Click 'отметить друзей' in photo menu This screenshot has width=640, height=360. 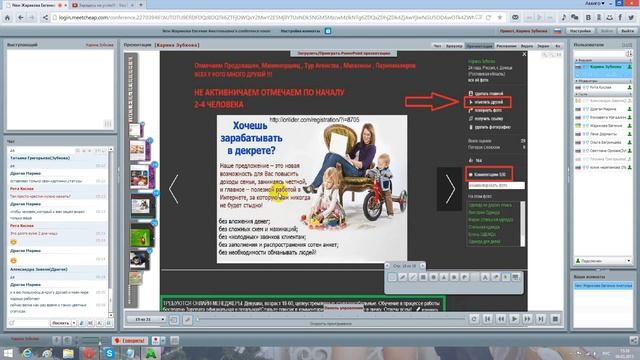489,102
